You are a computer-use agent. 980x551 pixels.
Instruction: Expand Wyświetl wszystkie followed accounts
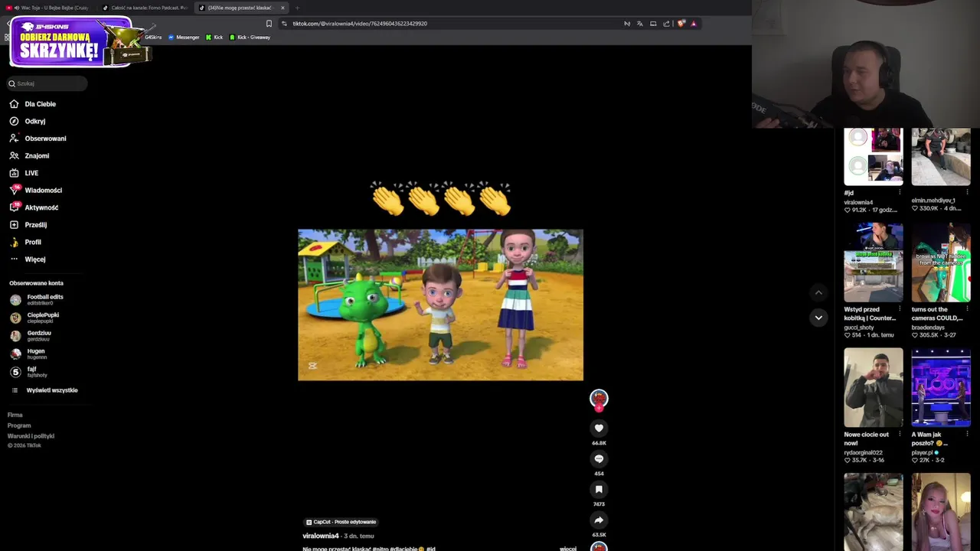(x=45, y=390)
